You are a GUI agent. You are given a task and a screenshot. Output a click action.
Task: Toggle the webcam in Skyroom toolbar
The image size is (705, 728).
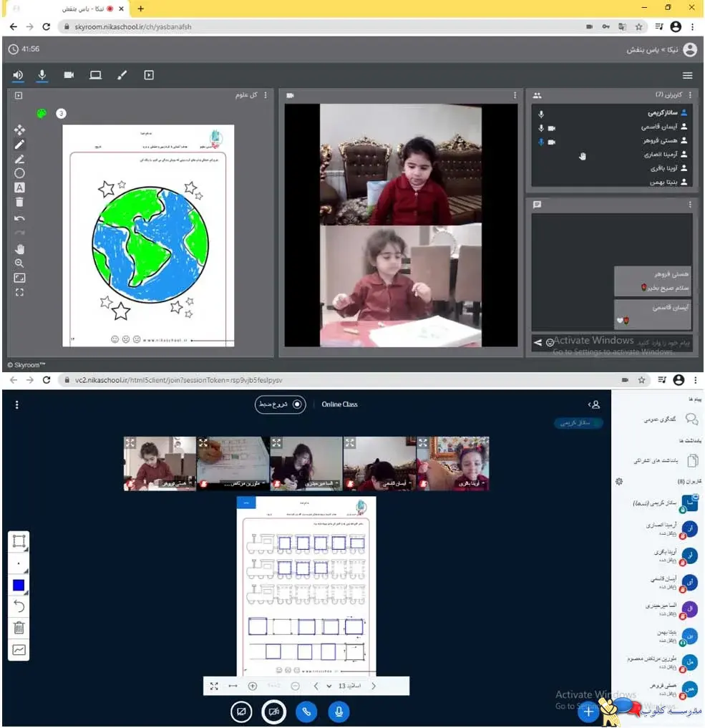[x=69, y=75]
